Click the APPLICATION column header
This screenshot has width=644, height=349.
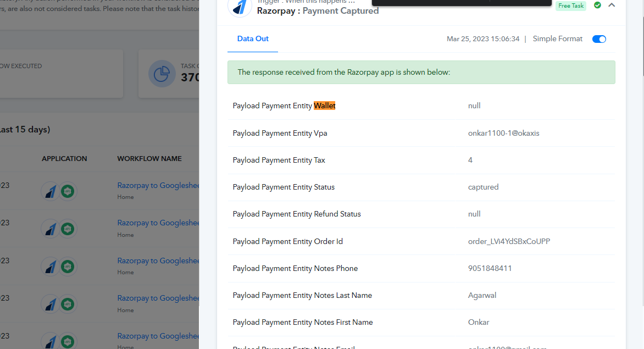pyautogui.click(x=64, y=158)
